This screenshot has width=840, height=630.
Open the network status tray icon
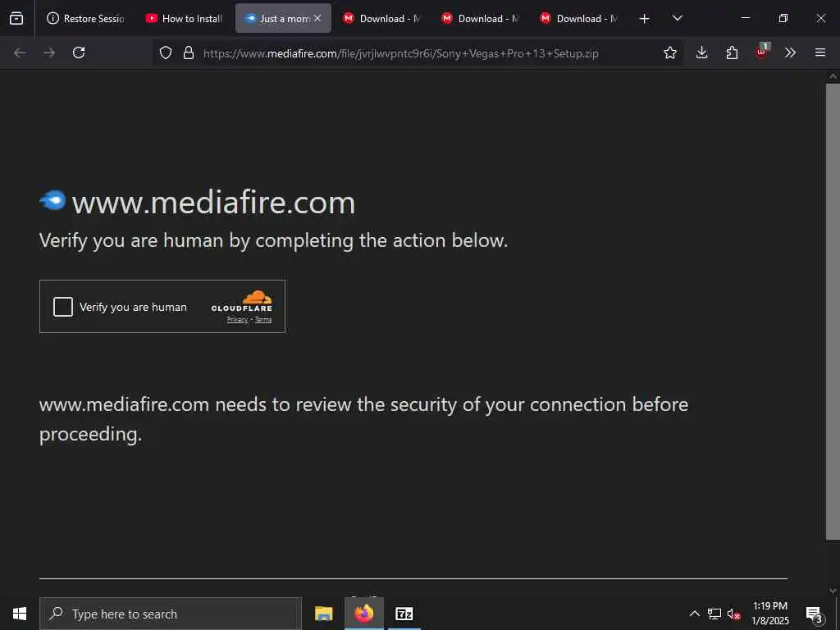pyautogui.click(x=714, y=614)
